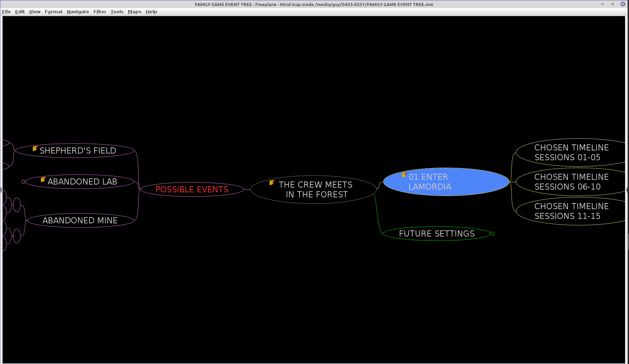The height and width of the screenshot is (364, 629).
Task: Expand the FUTURE SETTINGS fold circle
Action: coord(492,233)
